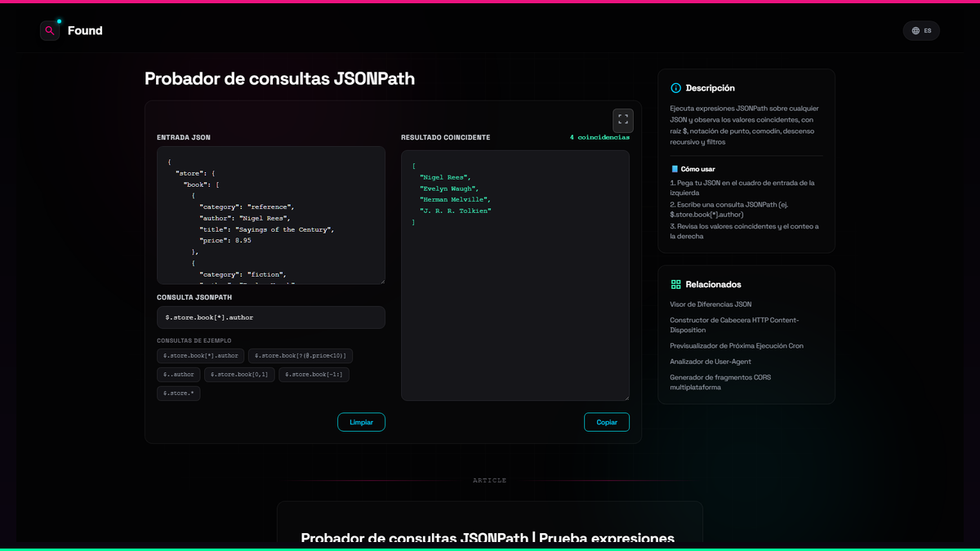Screen dimensions: 980x551
Task: Toggle fullscreen mode for the tool
Action: 623,120
